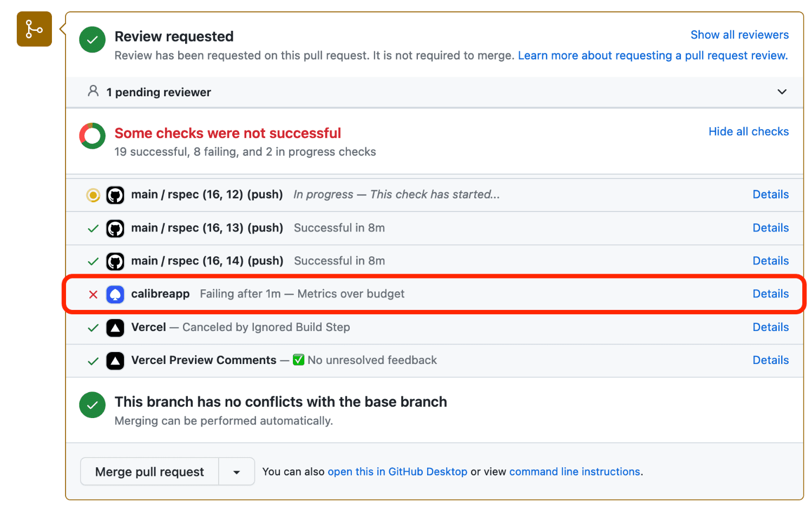Screen dimensions: 812x510
Task: Select the calibreapp check icon
Action: point(115,294)
